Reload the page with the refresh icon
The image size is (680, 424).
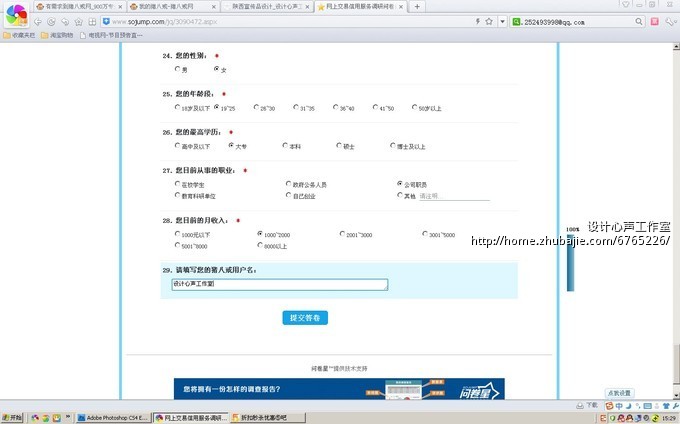click(51, 22)
